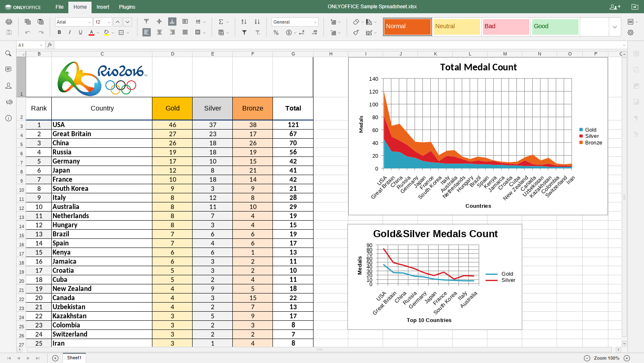
Task: Click the format as table template icon
Action: [x=369, y=32]
